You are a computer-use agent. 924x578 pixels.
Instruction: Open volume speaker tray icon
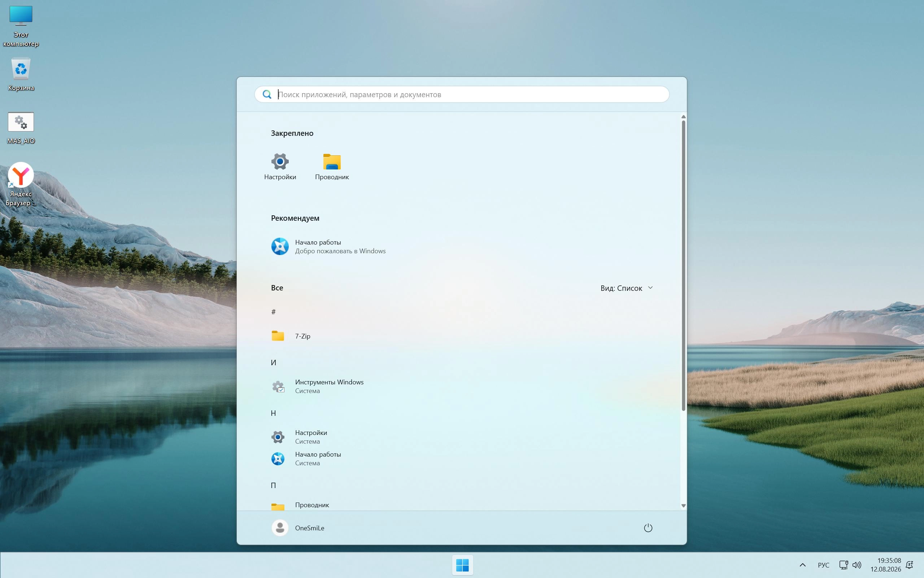(857, 565)
